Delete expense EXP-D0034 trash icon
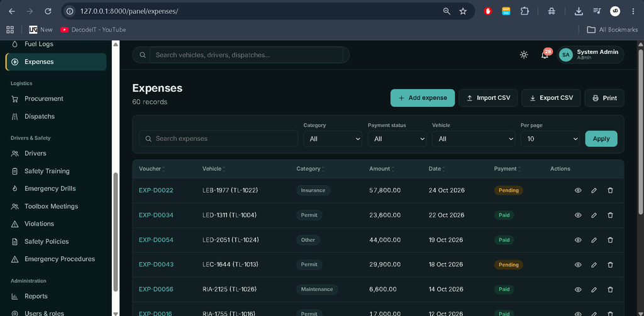 coord(610,215)
